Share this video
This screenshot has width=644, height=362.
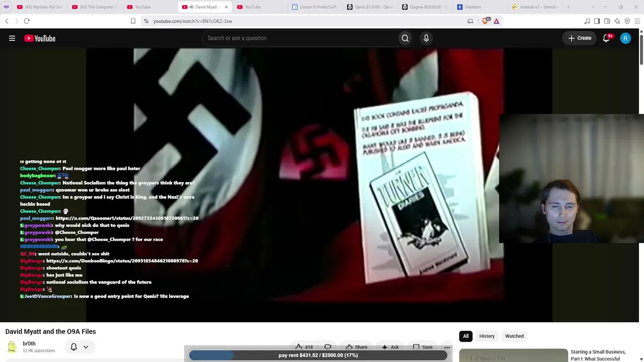click(x=356, y=347)
